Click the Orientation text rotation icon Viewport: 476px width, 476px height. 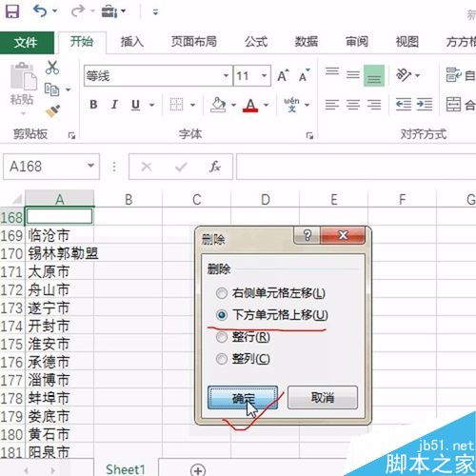(x=404, y=75)
